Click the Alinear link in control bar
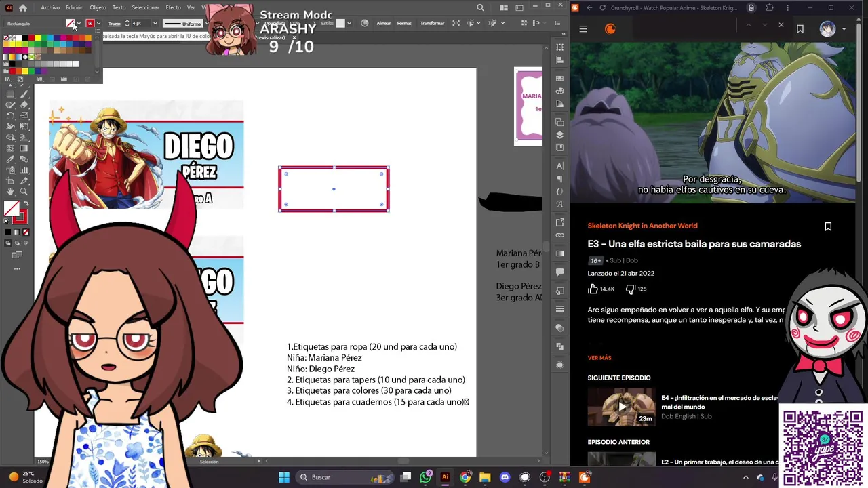The width and height of the screenshot is (868, 488). pyautogui.click(x=384, y=23)
